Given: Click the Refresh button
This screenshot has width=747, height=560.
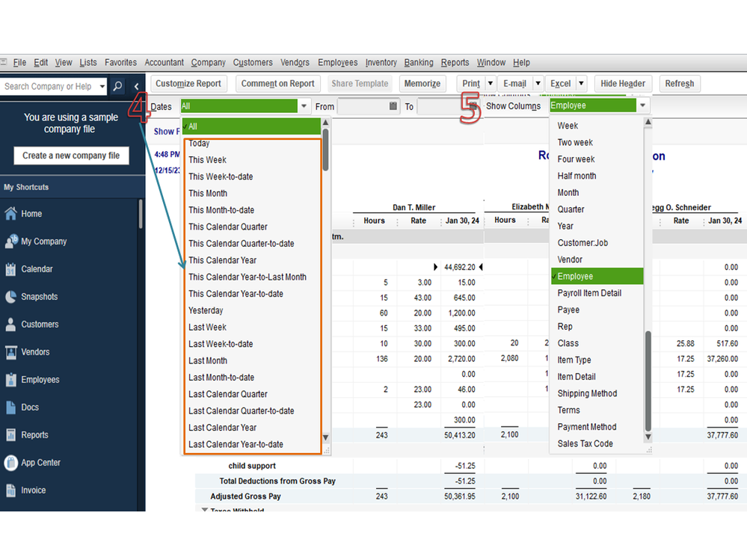Looking at the screenshot, I should (680, 83).
